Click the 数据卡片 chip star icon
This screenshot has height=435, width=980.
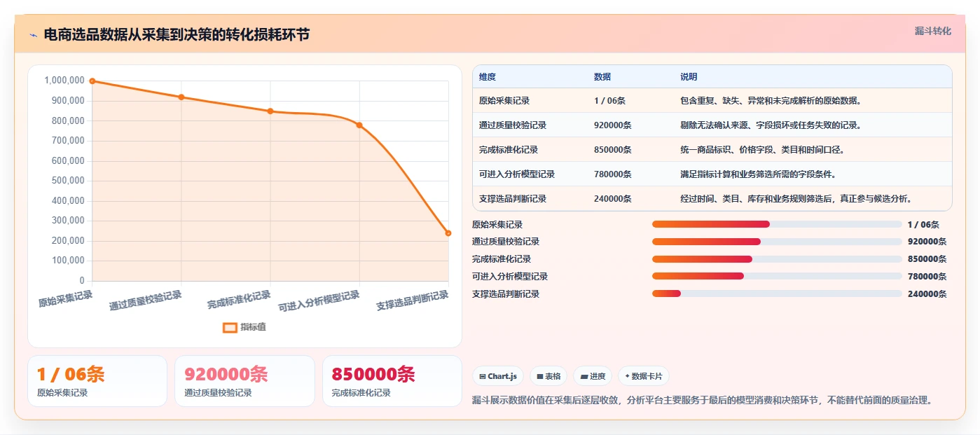[628, 377]
